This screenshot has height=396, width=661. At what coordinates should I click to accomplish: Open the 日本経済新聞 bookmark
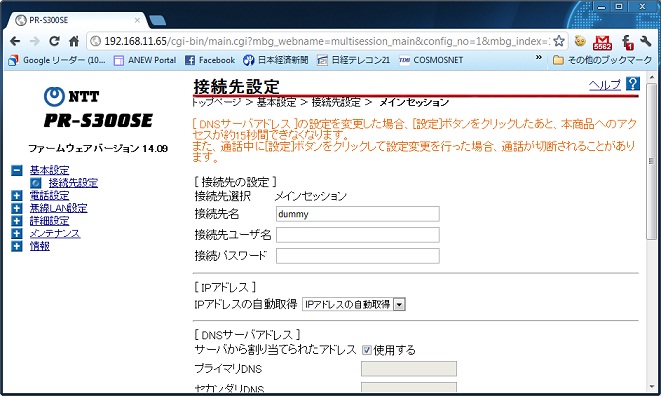click(276, 60)
